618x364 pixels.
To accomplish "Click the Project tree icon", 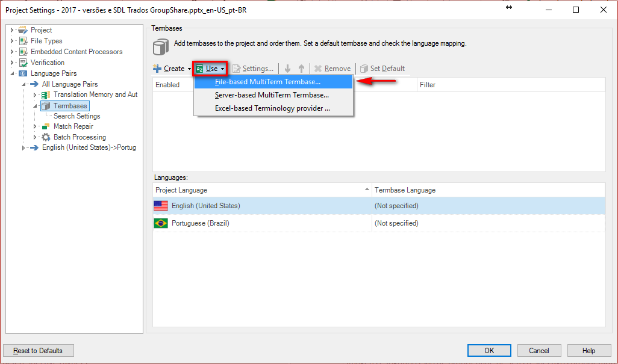I will pos(23,30).
